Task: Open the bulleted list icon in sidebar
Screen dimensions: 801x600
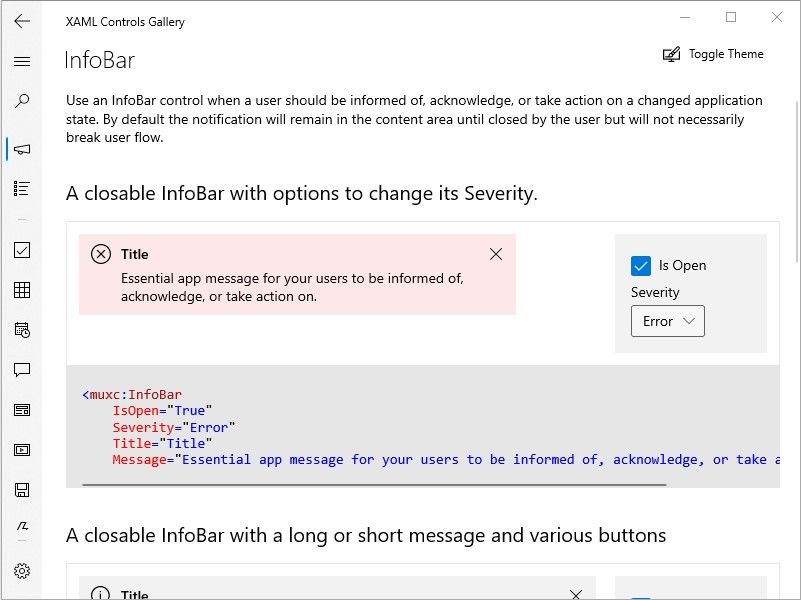Action: (22, 188)
